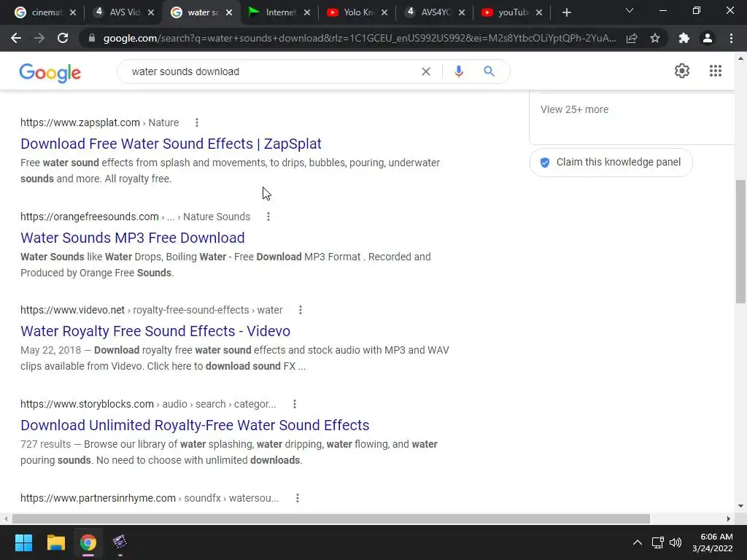This screenshot has height=560, width=747.
Task: Click the vertical page scrollbar thumb
Action: (x=740, y=241)
